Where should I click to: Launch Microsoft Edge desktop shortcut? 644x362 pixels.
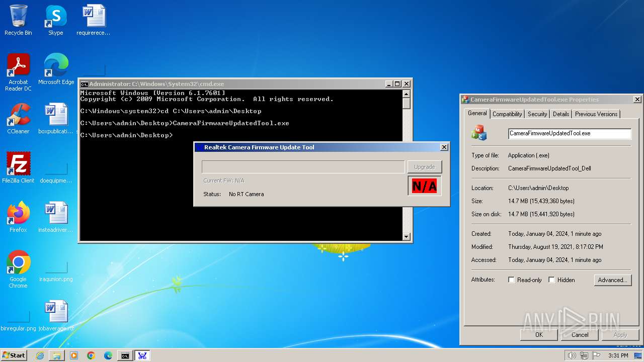click(56, 69)
